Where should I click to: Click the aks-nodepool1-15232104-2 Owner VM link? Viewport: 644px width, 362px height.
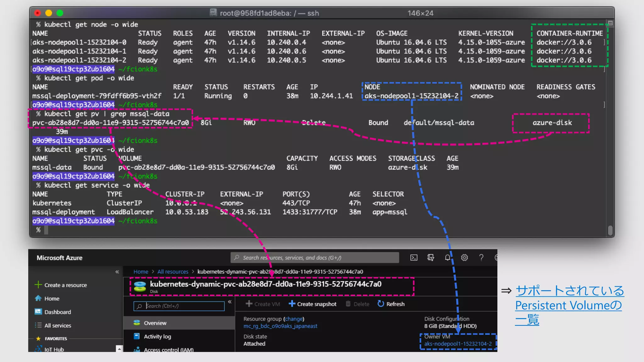click(x=458, y=344)
